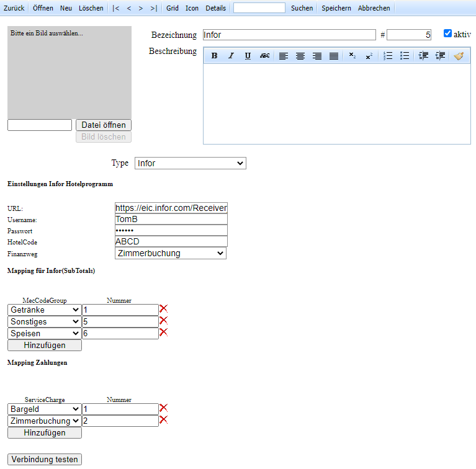The image size is (476, 469).
Task: Add a payment mapping with Hinzufügen
Action: 45,432
